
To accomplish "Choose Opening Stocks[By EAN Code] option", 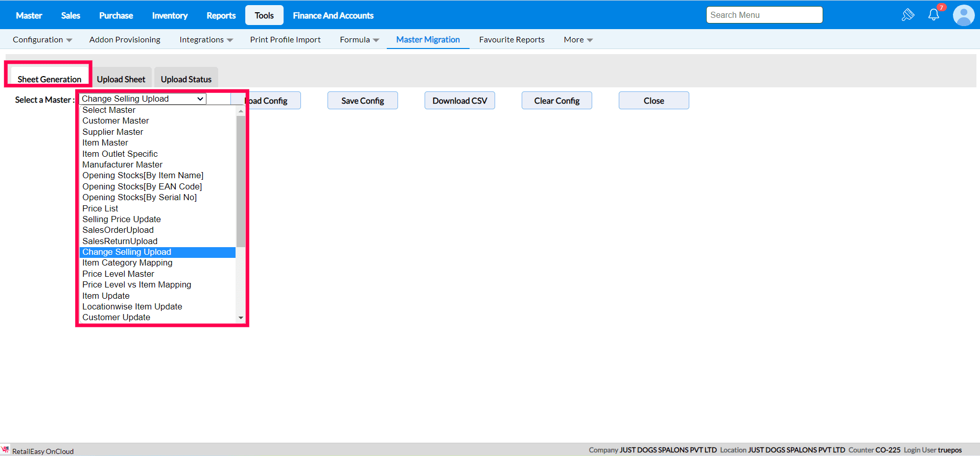I will 157,187.
